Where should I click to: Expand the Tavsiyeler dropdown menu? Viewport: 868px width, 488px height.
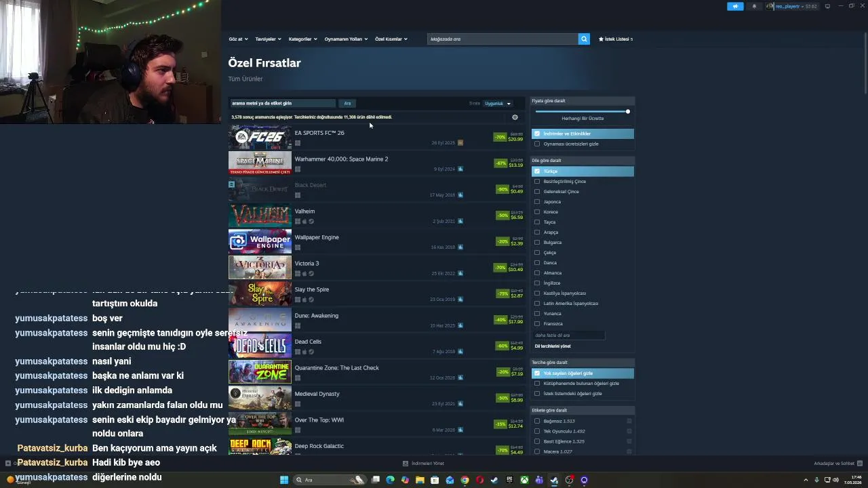pyautogui.click(x=268, y=39)
